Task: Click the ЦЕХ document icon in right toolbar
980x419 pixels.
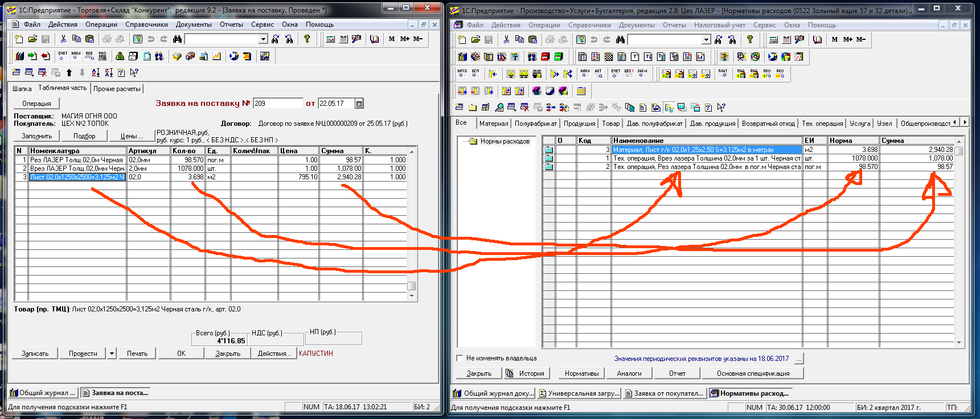Action: tap(629, 74)
